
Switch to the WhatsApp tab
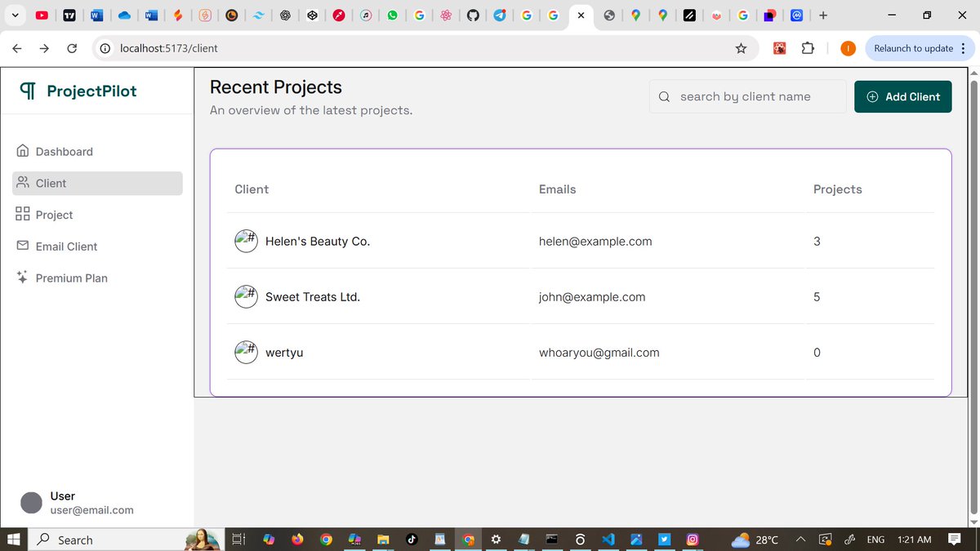[393, 15]
